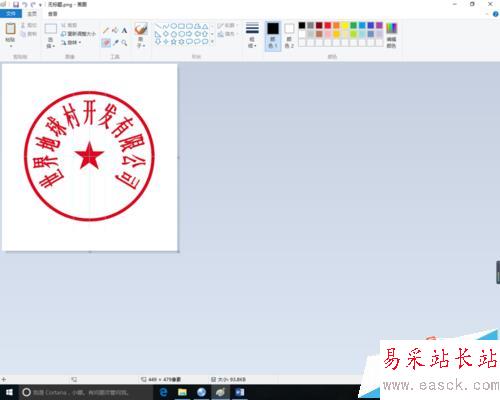The width and height of the screenshot is (500, 400).
Task: Click the Brushes icon
Action: pos(141,29)
